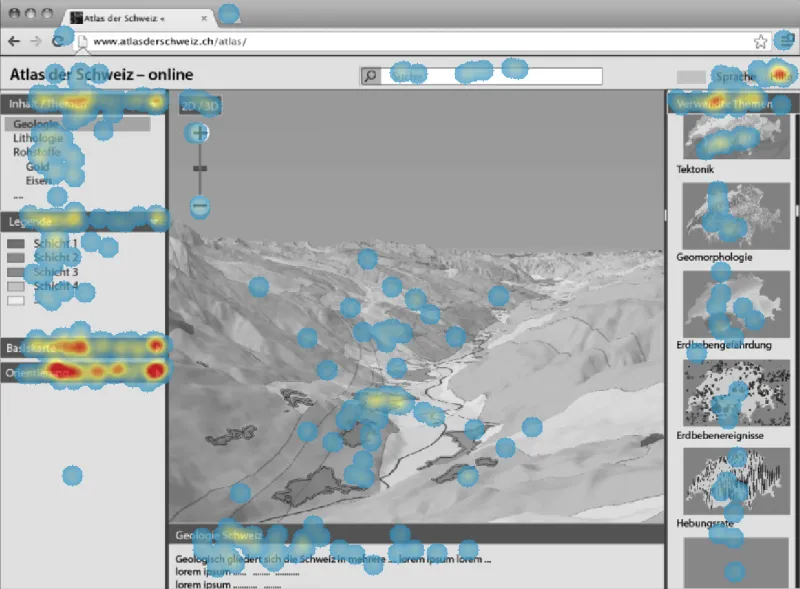Zoom in using the plus icon on the map
The image size is (800, 589).
[x=199, y=133]
